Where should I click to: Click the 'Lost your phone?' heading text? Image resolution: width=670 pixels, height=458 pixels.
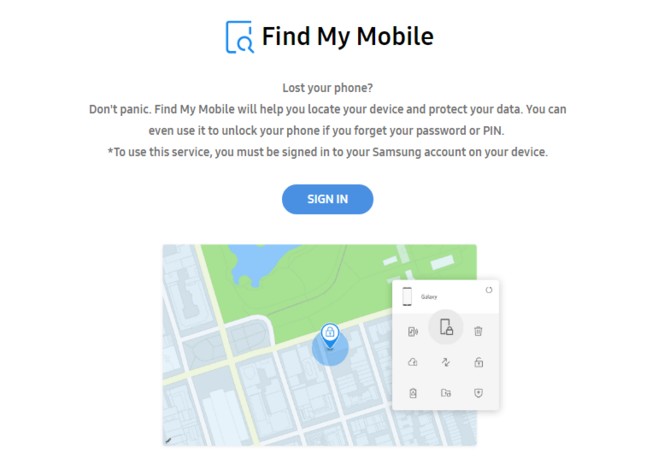pyautogui.click(x=327, y=88)
